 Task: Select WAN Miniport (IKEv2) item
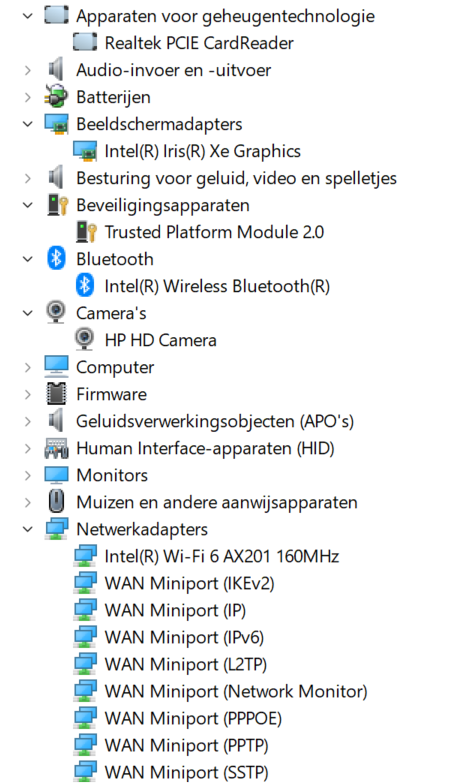(x=190, y=583)
